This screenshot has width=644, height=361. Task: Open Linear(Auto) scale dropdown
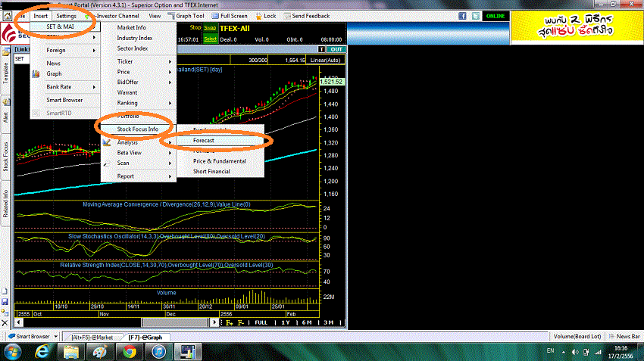325,60
